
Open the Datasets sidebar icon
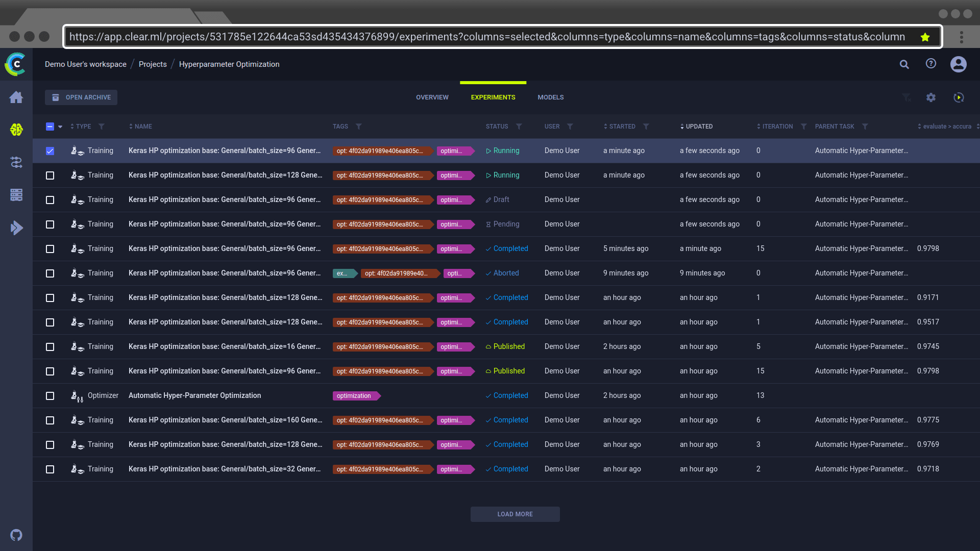pos(16,195)
